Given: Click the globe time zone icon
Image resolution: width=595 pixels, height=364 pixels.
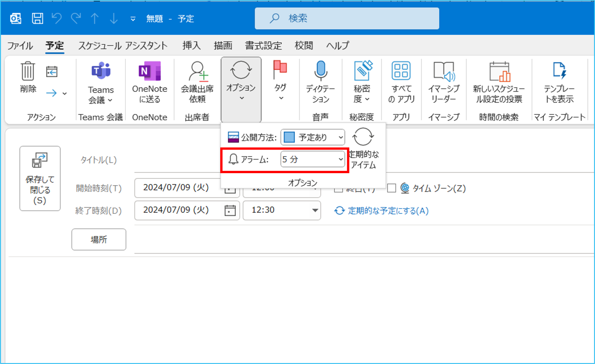Looking at the screenshot, I should coord(405,188).
